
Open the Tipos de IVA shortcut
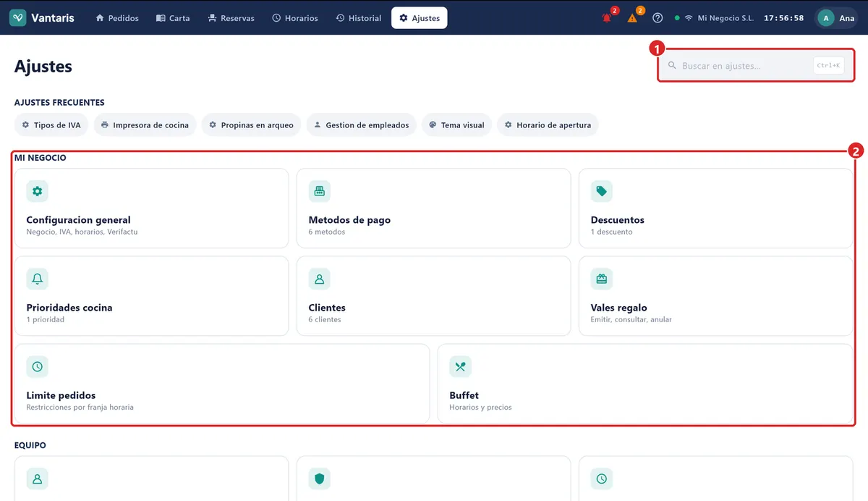tap(51, 125)
